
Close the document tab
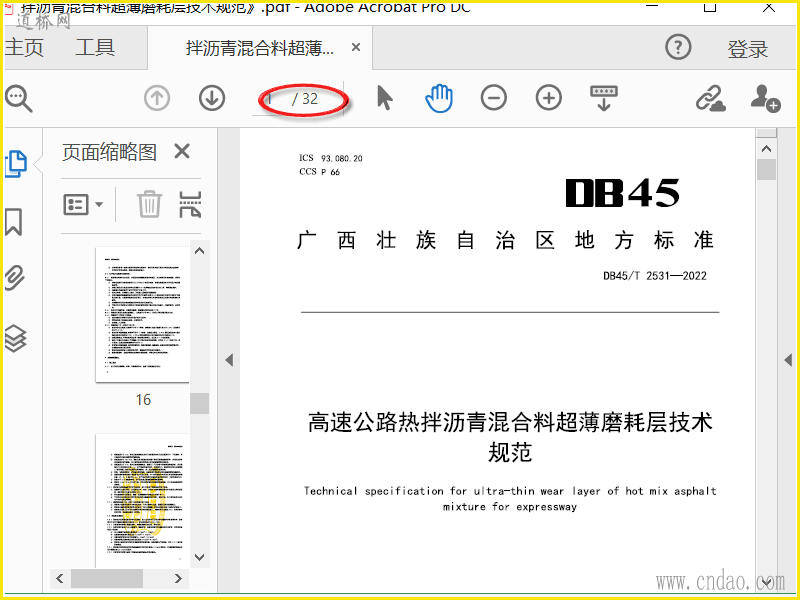[356, 47]
